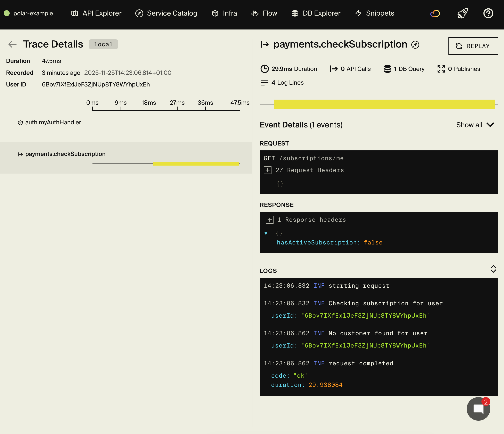Click the compass icon beside payments.checkSubscription

(x=415, y=45)
